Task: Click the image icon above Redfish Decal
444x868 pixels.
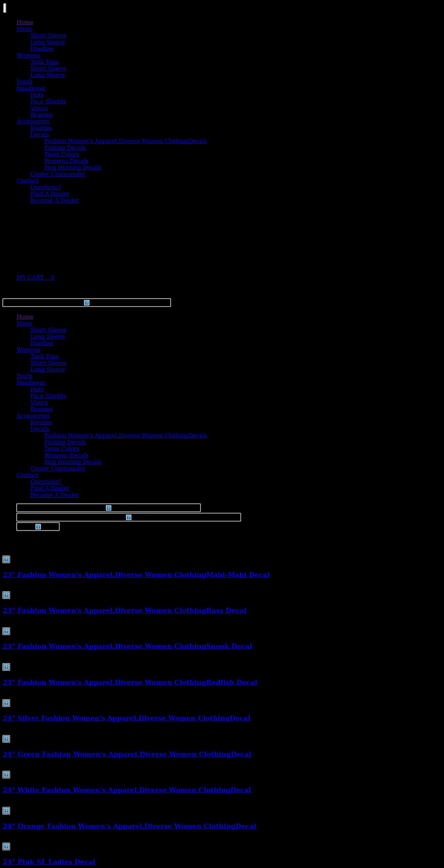Action: point(6,667)
